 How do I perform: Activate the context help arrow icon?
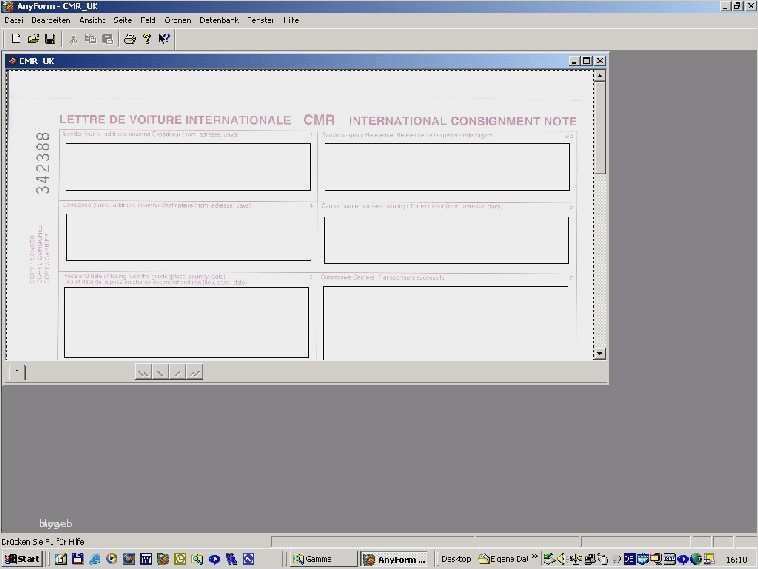[x=164, y=39]
